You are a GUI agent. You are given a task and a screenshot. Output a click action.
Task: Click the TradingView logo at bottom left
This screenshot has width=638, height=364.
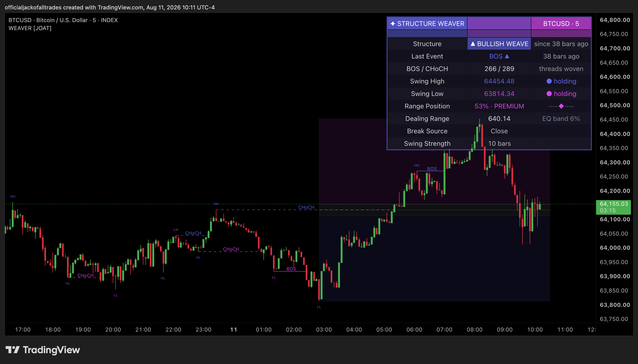43,350
